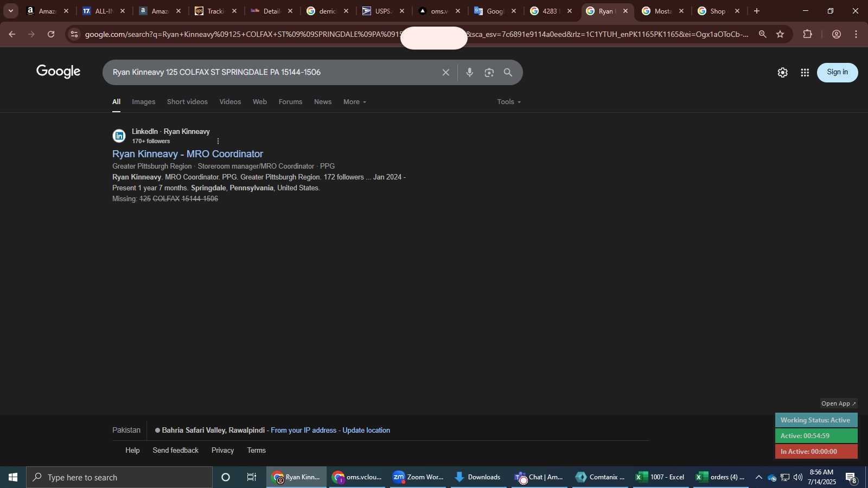Clear the Google search box text
This screenshot has height=488, width=868.
pyautogui.click(x=445, y=73)
